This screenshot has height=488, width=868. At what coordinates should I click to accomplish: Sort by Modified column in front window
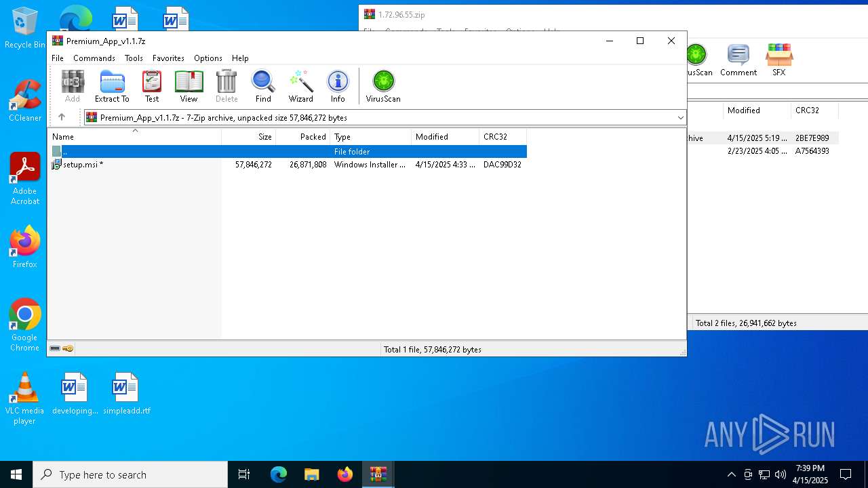tap(445, 137)
